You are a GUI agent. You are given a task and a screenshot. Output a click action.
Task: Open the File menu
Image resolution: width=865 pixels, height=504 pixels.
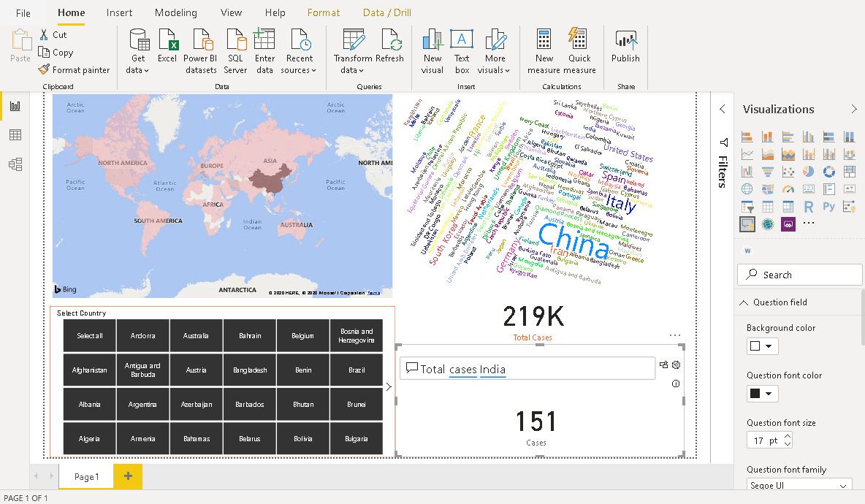tap(23, 12)
